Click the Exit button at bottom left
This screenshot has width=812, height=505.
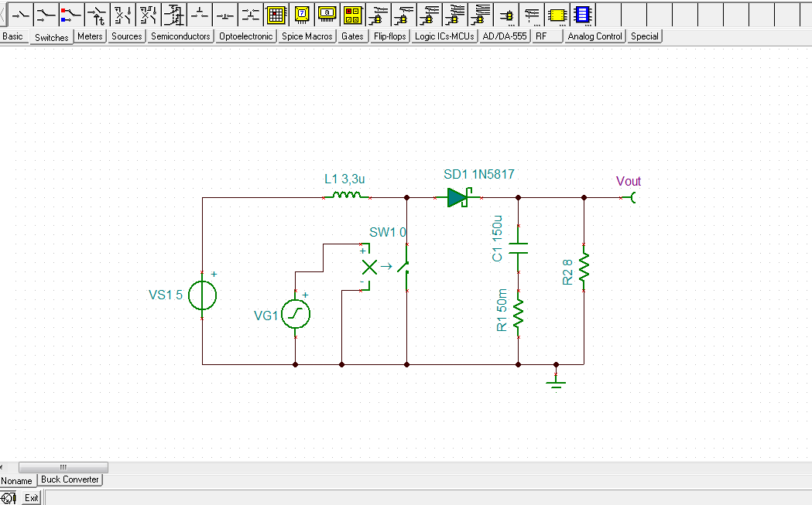click(x=31, y=498)
